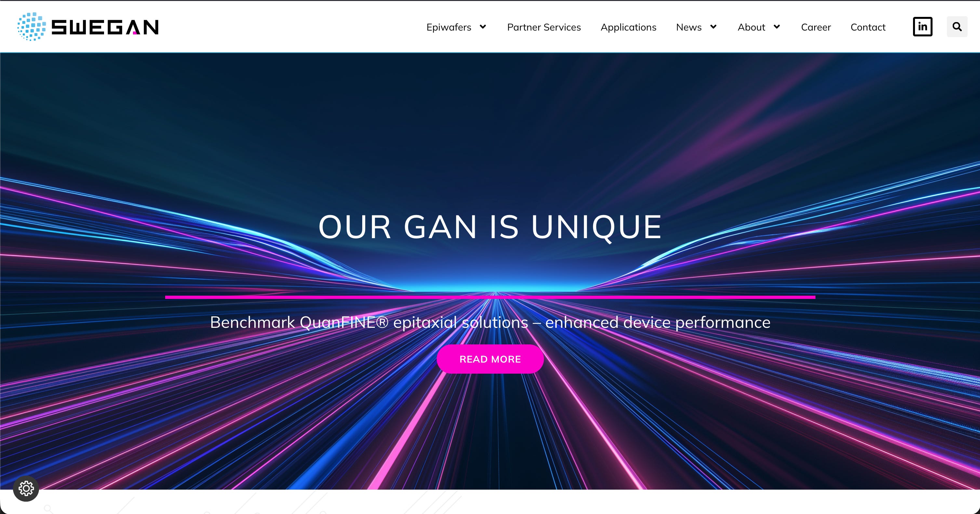The height and width of the screenshot is (514, 980).
Task: Select the News menu label
Action: coord(689,27)
